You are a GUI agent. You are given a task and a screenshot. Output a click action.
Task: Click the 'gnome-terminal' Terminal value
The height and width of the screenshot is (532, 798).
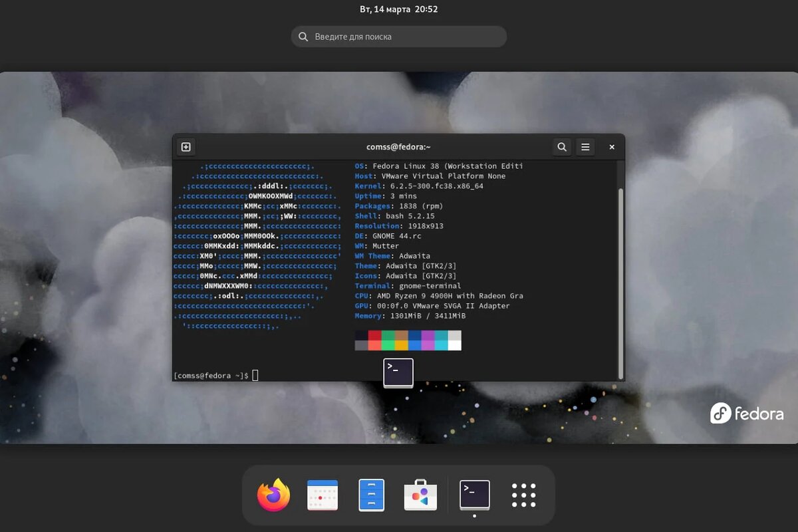tap(430, 286)
